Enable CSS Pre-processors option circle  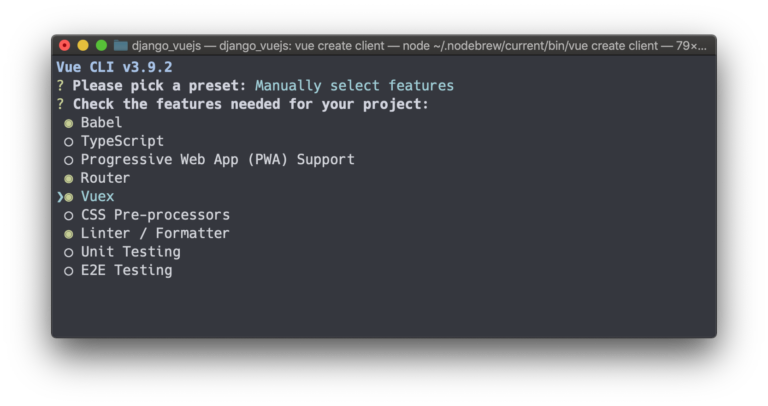point(69,215)
